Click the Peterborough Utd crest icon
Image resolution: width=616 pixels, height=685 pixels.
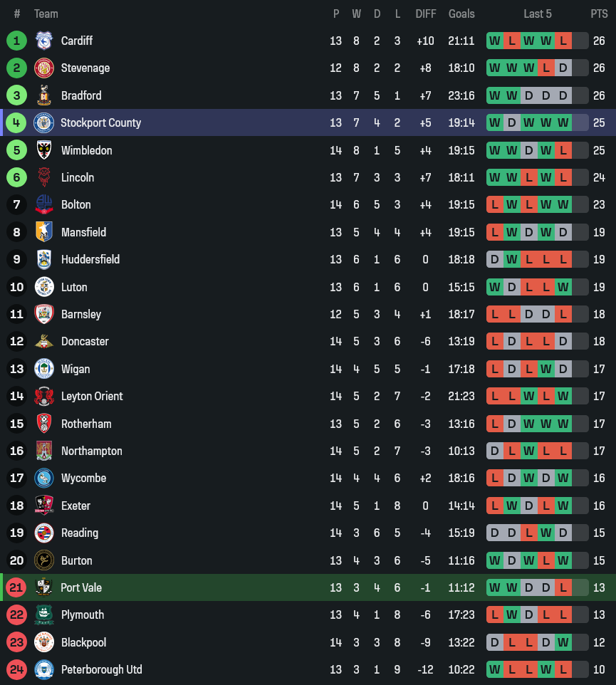44,669
